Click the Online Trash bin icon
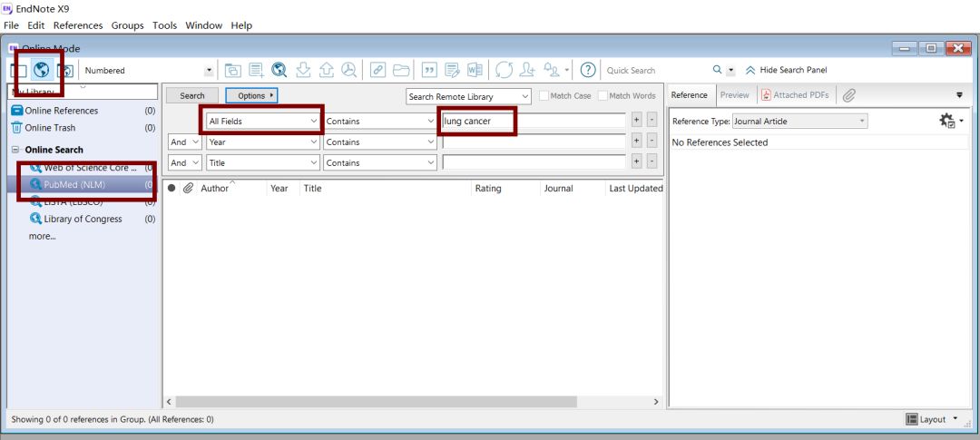980x440 pixels. pos(17,128)
